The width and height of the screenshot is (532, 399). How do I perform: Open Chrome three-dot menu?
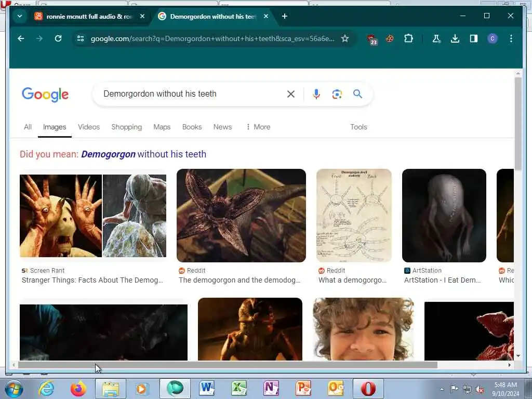point(511,38)
